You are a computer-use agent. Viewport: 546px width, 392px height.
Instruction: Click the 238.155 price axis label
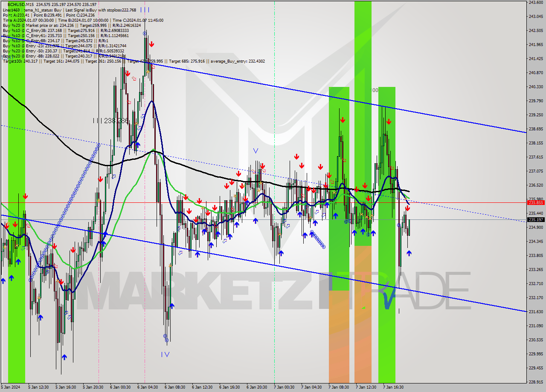click(x=536, y=143)
